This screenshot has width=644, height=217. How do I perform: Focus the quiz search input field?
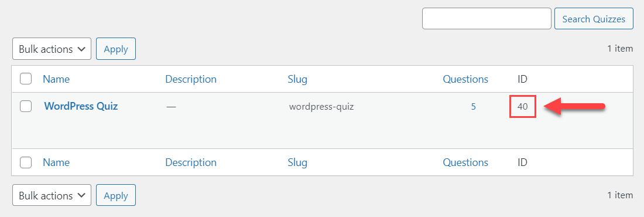pos(487,19)
